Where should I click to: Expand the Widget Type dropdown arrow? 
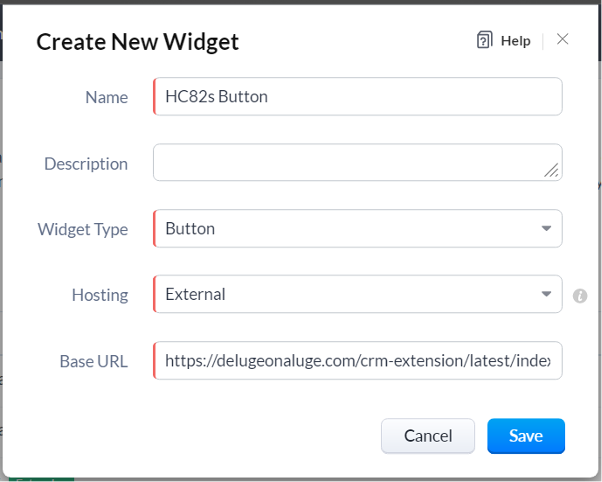point(546,229)
